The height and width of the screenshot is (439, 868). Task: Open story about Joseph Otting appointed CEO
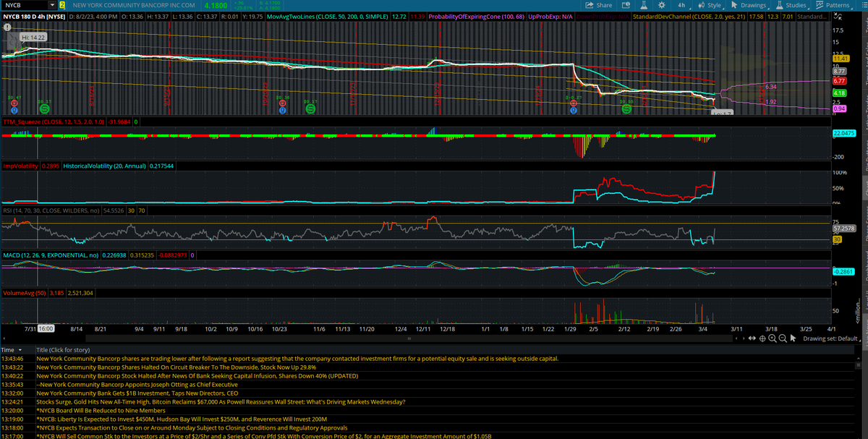(x=137, y=384)
